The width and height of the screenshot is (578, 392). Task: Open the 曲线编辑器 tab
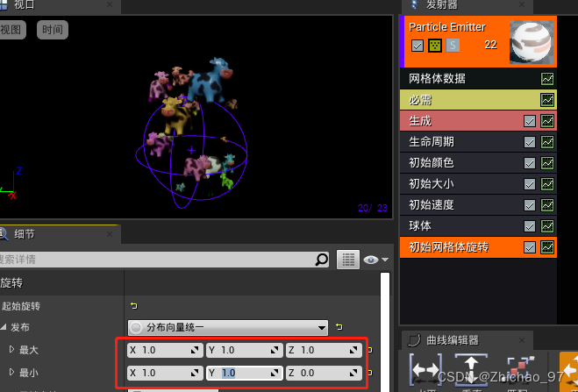click(x=453, y=340)
